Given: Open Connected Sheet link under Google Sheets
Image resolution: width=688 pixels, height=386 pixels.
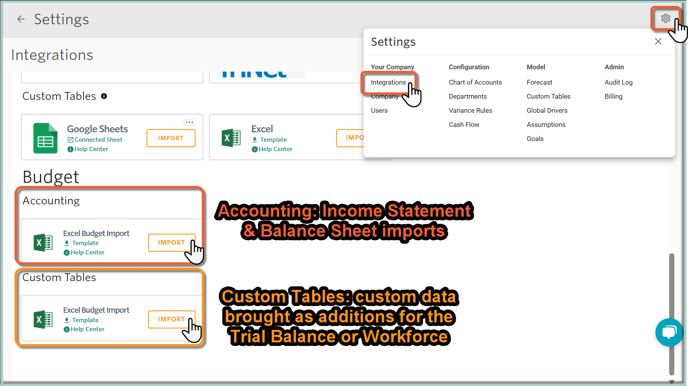Looking at the screenshot, I should pyautogui.click(x=95, y=139).
